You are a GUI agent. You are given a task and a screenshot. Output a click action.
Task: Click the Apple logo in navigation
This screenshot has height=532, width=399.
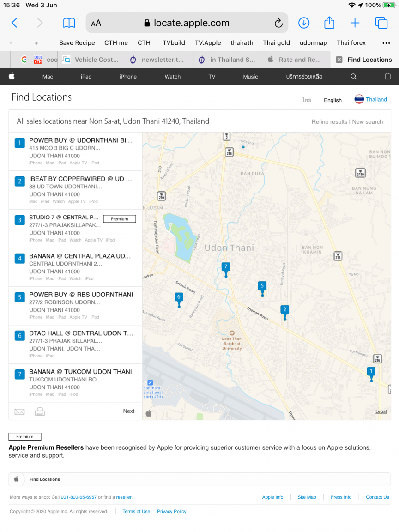coord(12,76)
